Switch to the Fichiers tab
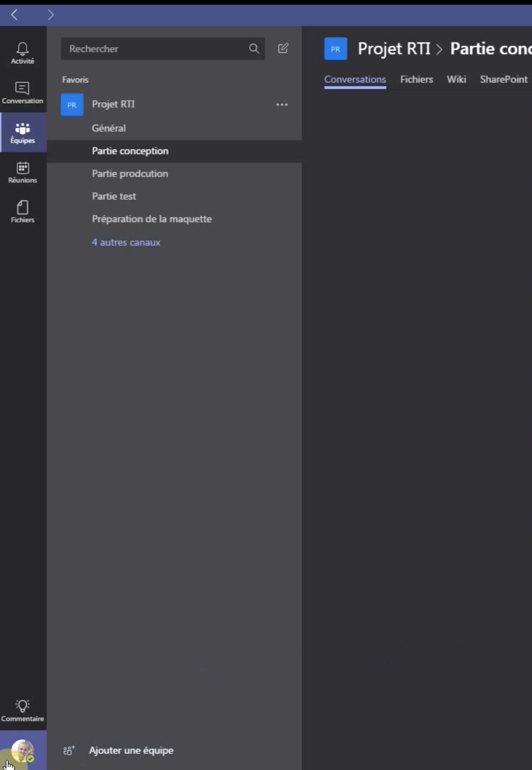This screenshot has height=770, width=532. (x=417, y=79)
